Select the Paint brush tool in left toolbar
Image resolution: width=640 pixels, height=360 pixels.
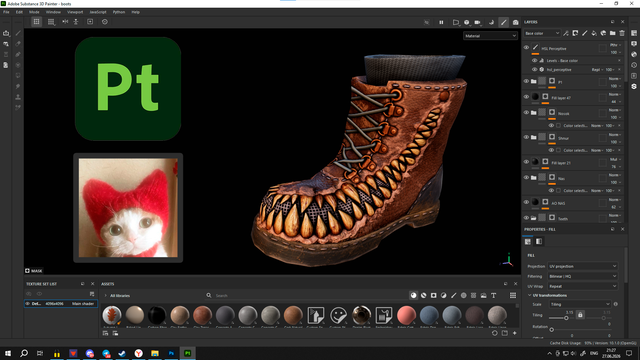(x=18, y=33)
